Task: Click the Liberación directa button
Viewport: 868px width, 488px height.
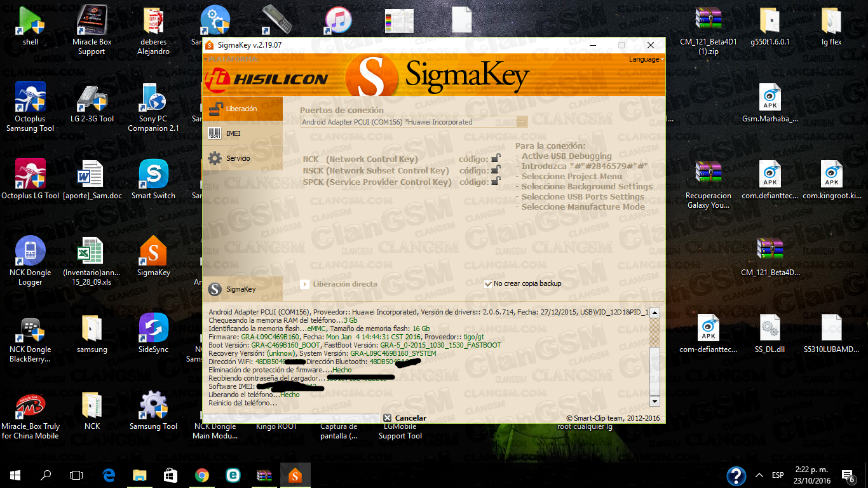Action: 339,284
